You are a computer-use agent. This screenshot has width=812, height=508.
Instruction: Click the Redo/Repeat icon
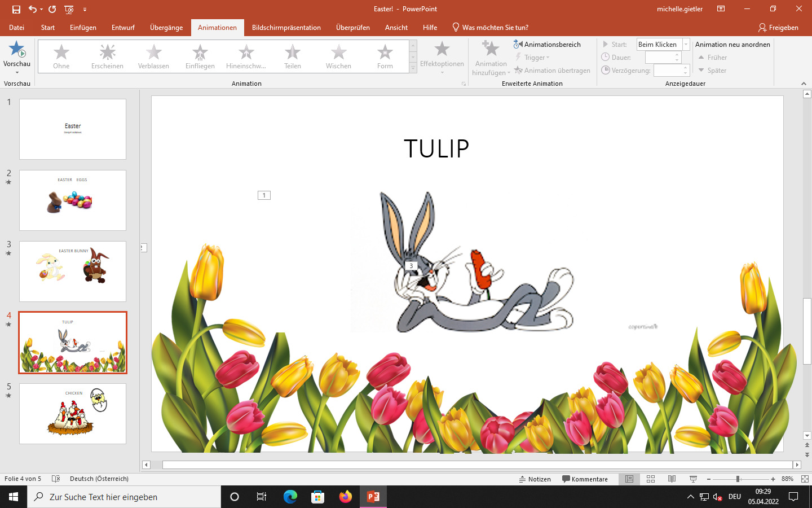[x=52, y=9]
